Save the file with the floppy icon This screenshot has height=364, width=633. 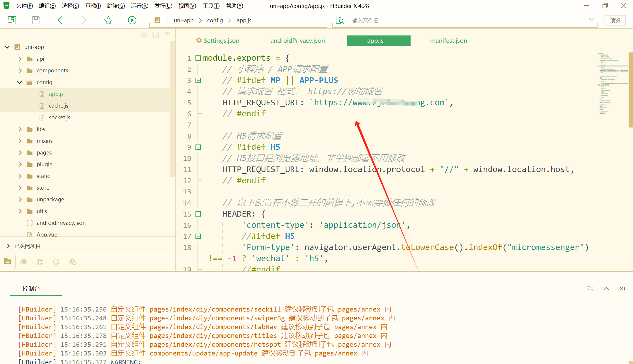point(36,20)
